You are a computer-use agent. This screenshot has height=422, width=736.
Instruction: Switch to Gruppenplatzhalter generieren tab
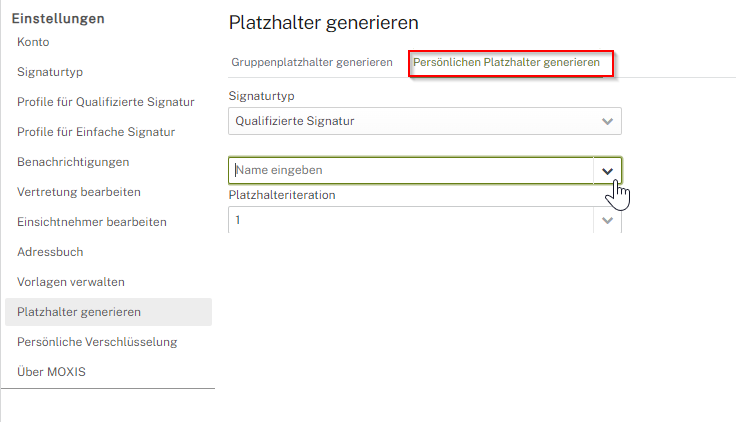pos(311,62)
